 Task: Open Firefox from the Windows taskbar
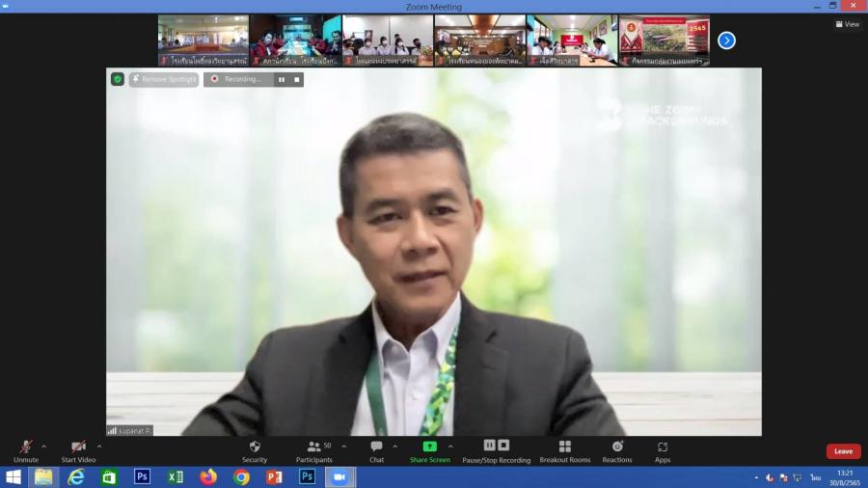click(208, 476)
